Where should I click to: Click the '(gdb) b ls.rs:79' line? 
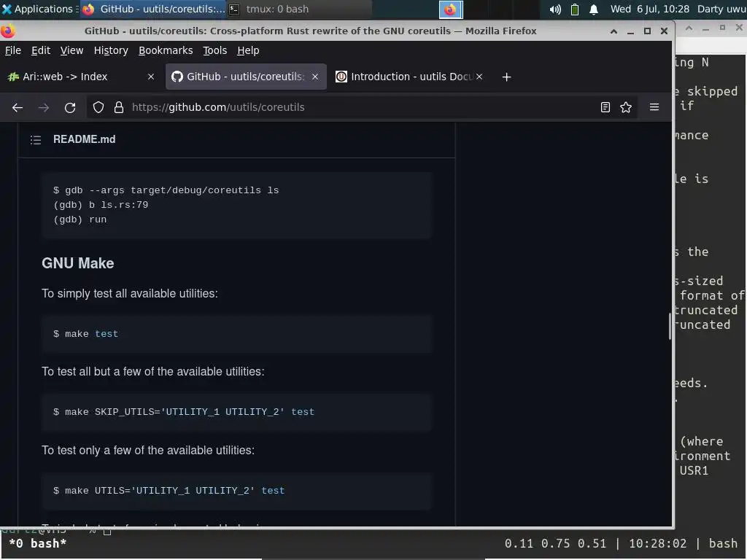coord(101,205)
